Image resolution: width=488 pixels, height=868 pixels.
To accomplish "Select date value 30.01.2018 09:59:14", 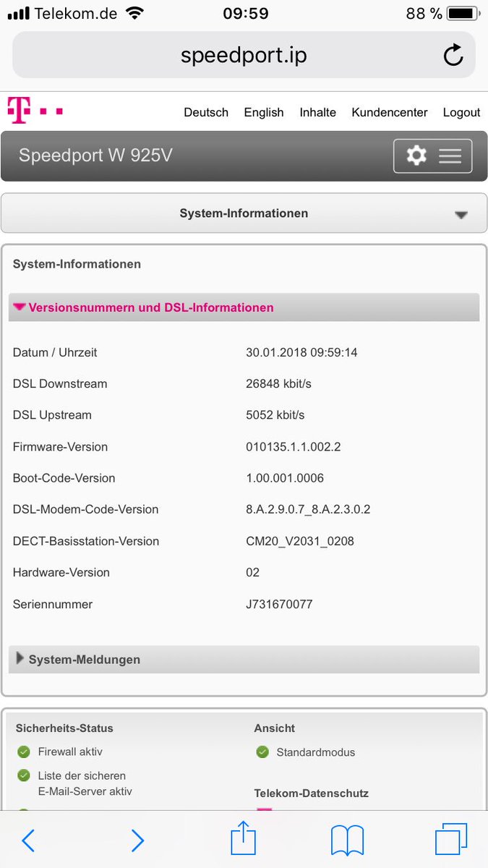I will (301, 352).
